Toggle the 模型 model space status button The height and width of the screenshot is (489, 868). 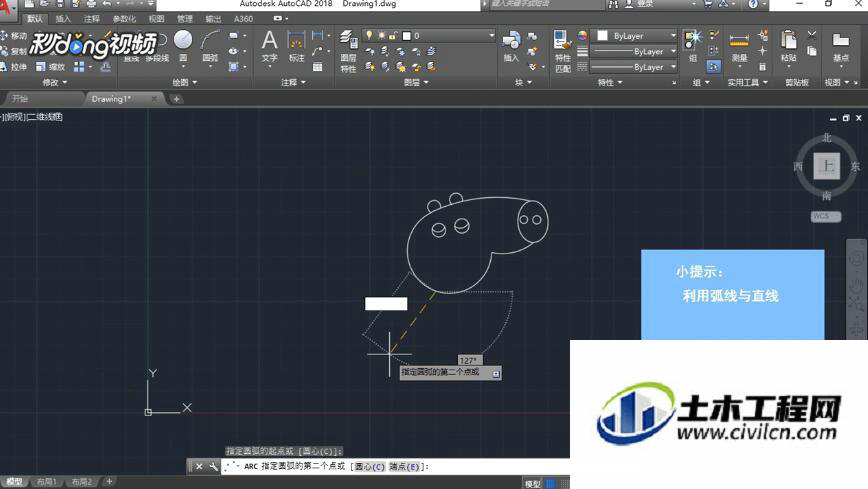(533, 483)
